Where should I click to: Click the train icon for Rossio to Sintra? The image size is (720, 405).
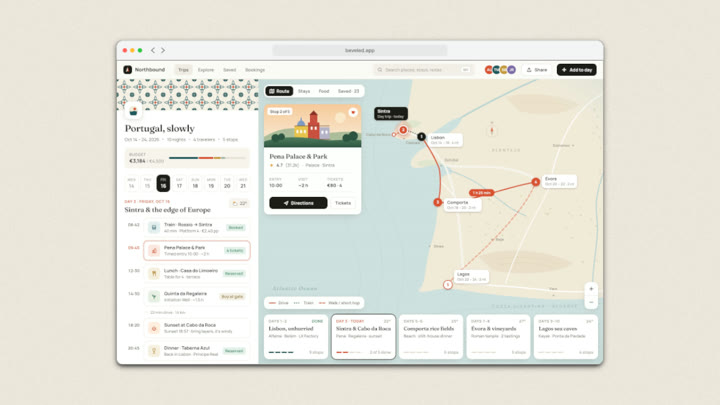click(154, 227)
